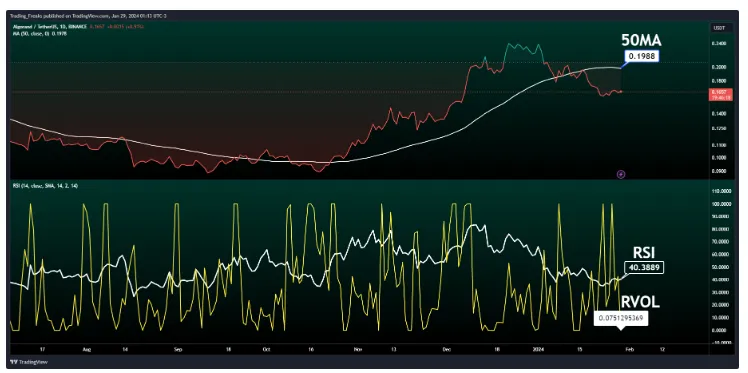Click the Dec label on time axis
The height and width of the screenshot is (373, 748).
(446, 349)
